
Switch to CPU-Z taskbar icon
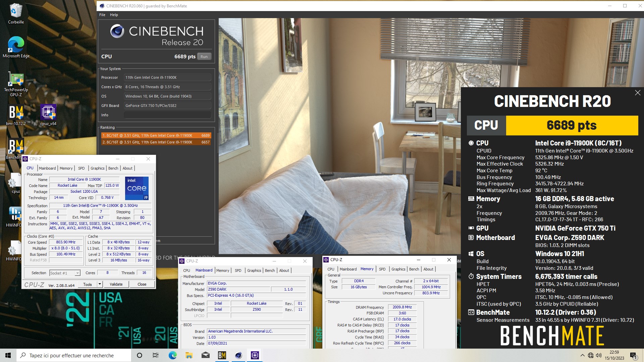[255, 355]
